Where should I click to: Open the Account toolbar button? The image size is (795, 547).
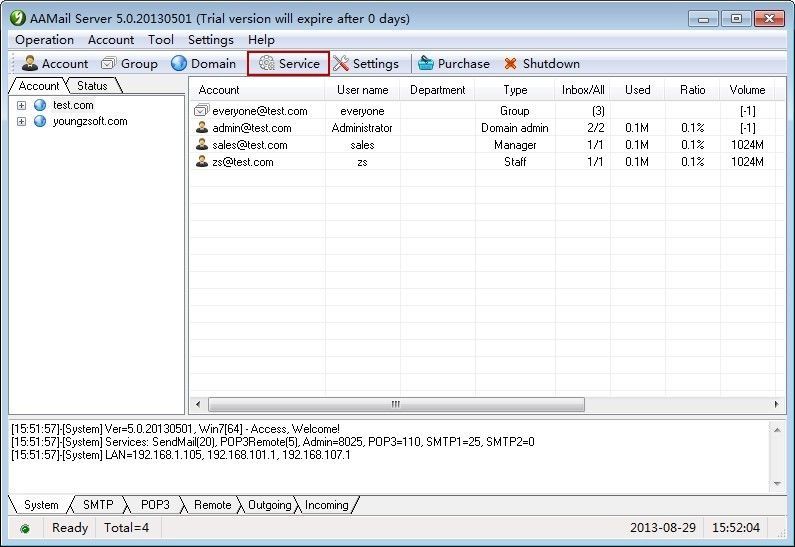pos(55,64)
